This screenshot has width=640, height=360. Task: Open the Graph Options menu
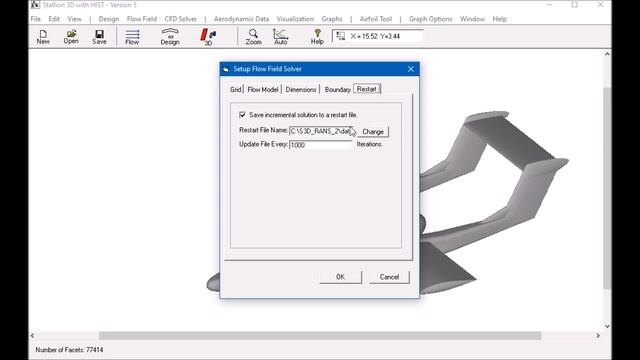pyautogui.click(x=431, y=19)
